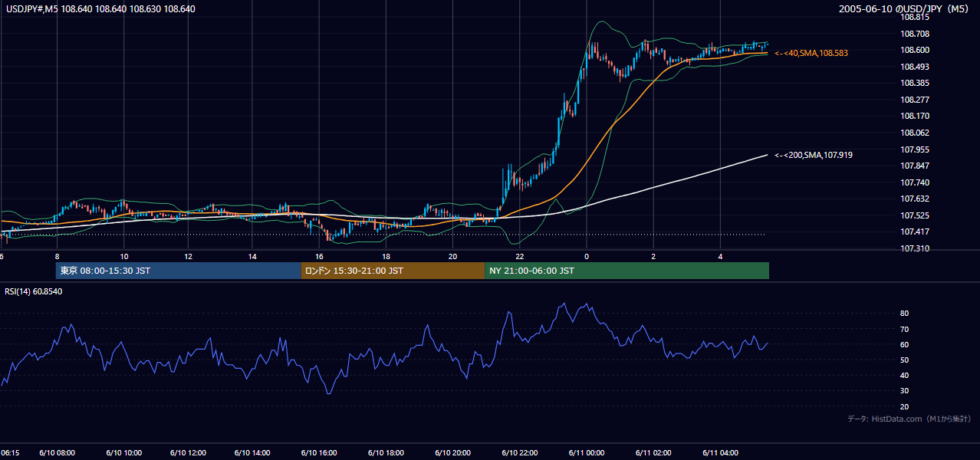The image size is (980, 460).
Task: Click the 6/11 04:00 bottom date label
Action: (720, 453)
